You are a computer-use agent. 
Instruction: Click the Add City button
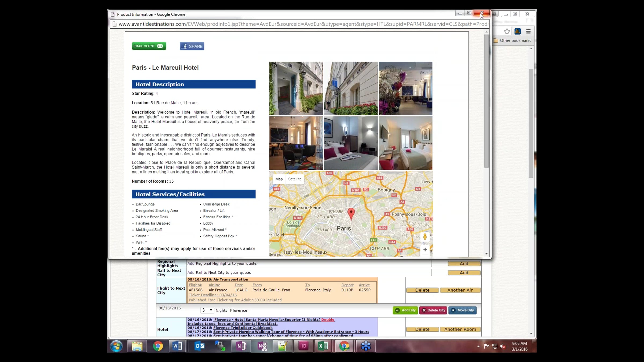click(x=405, y=310)
